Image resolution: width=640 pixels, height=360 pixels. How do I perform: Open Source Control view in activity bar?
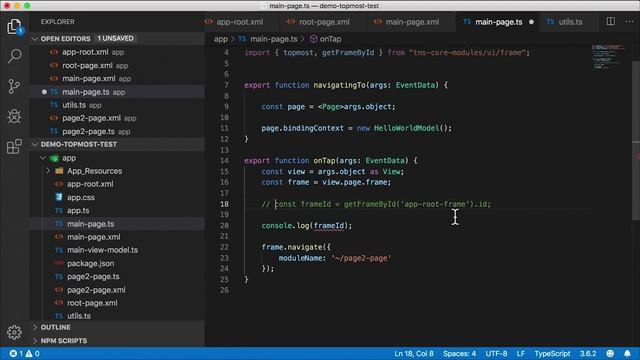click(14, 86)
